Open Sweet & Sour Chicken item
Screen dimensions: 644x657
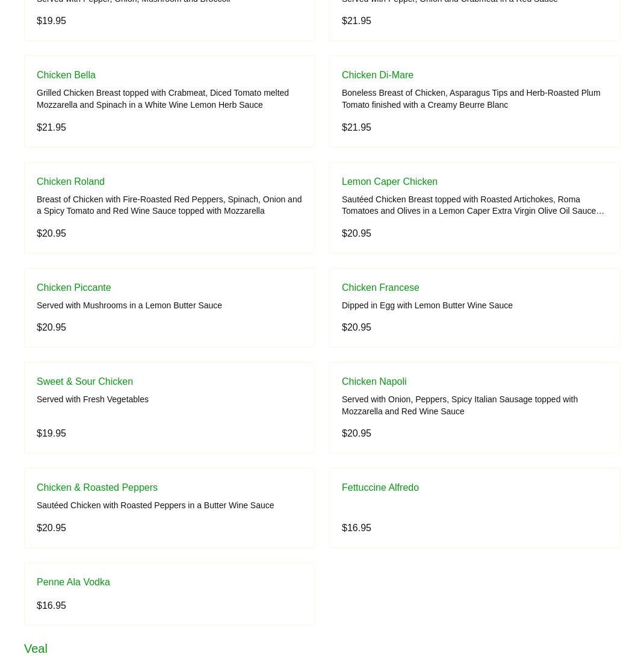pos(85,381)
